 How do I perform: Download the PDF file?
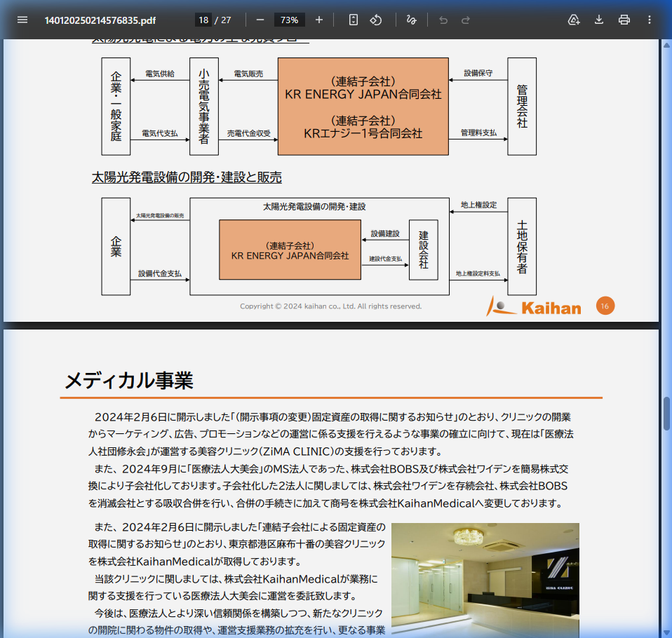click(x=598, y=20)
